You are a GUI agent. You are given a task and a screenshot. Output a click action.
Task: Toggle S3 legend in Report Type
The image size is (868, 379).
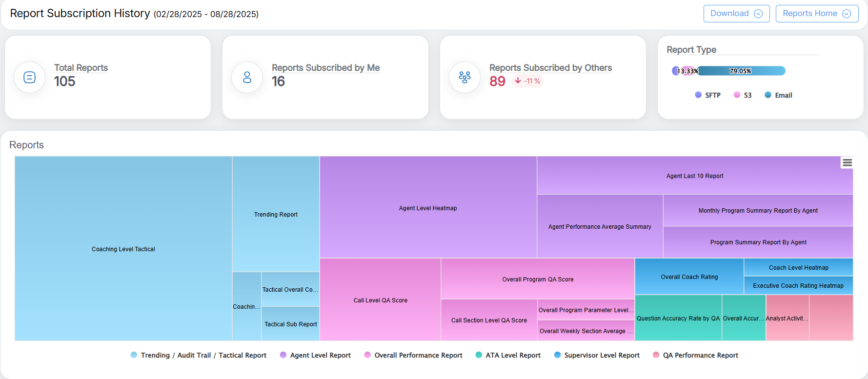point(743,95)
